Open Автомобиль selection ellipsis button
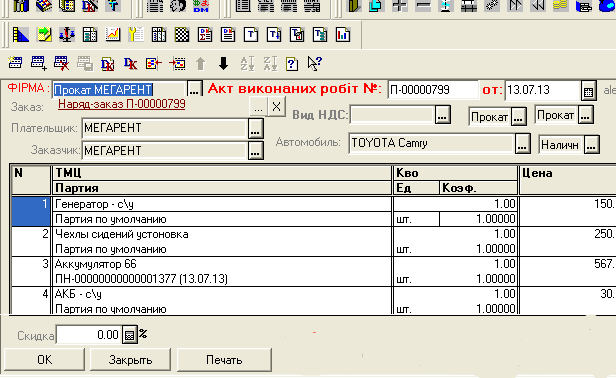 tap(522, 143)
